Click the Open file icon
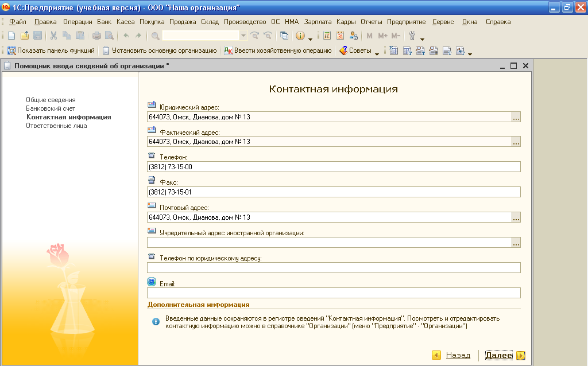 (24, 36)
